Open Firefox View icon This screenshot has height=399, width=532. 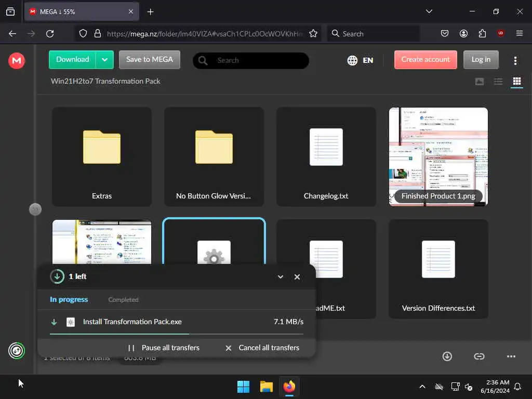[10, 11]
